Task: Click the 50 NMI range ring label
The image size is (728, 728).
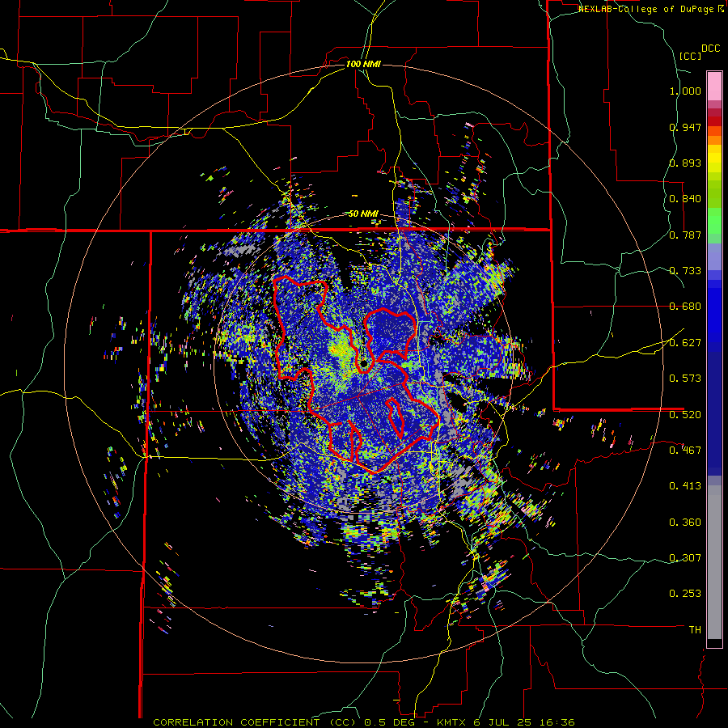Action: click(x=363, y=214)
